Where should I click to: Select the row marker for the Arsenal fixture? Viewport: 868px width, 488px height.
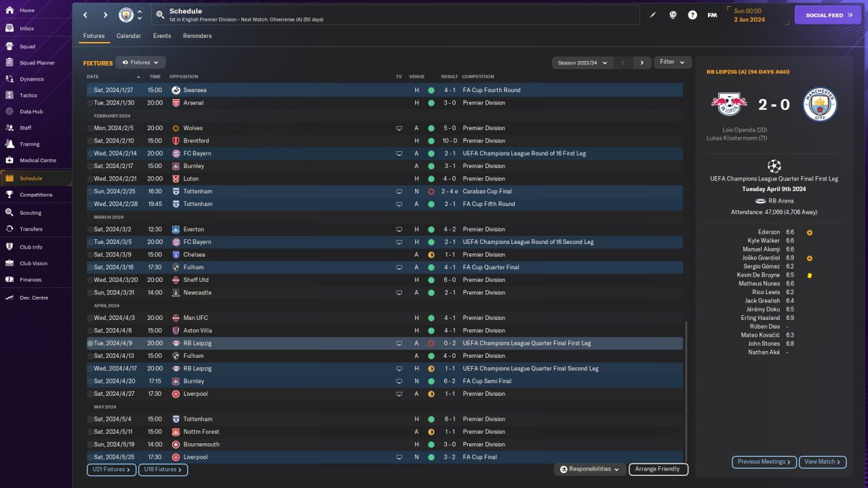pyautogui.click(x=90, y=103)
